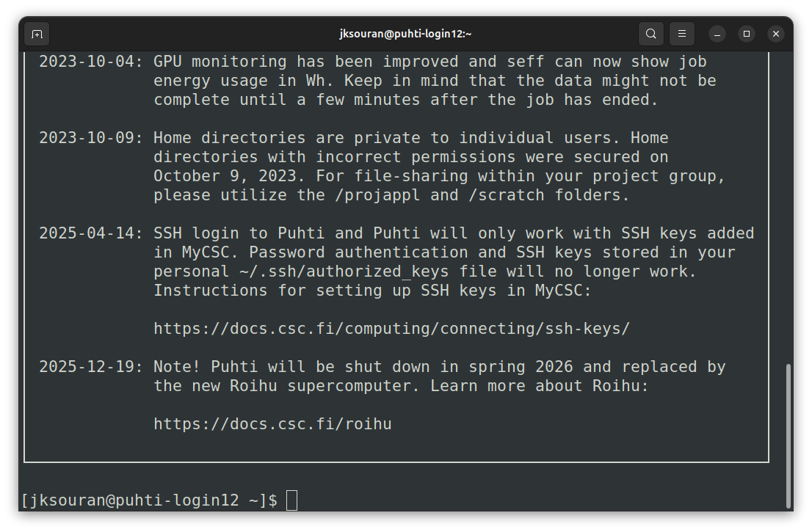The width and height of the screenshot is (812, 532).
Task: Maximize the terminal window
Action: coord(747,34)
